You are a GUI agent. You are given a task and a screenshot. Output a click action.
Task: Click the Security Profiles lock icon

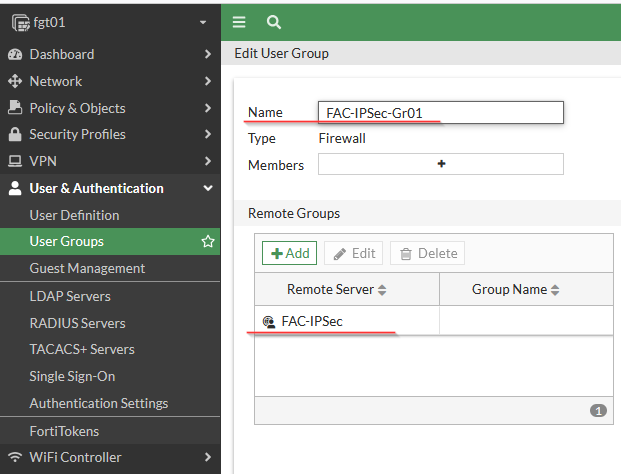pyautogui.click(x=15, y=134)
